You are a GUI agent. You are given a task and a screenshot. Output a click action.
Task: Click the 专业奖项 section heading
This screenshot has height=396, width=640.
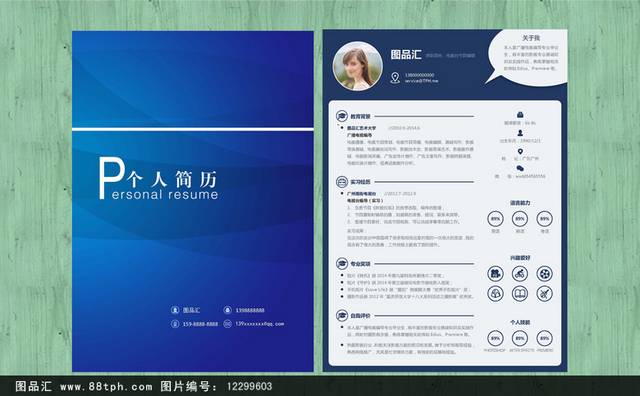click(x=360, y=264)
